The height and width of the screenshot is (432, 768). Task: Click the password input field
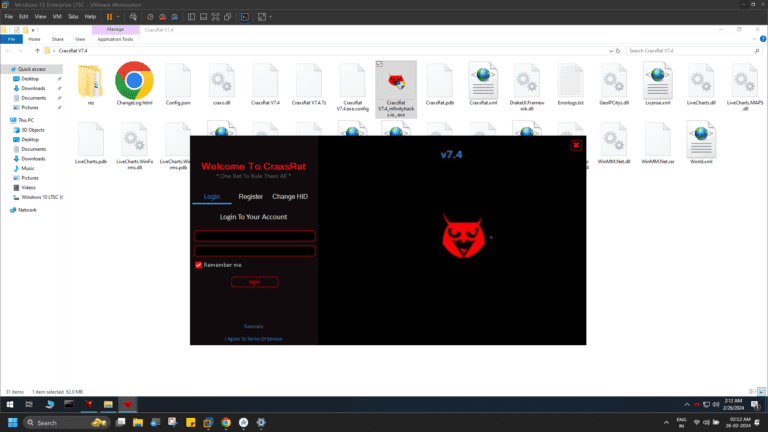point(255,251)
